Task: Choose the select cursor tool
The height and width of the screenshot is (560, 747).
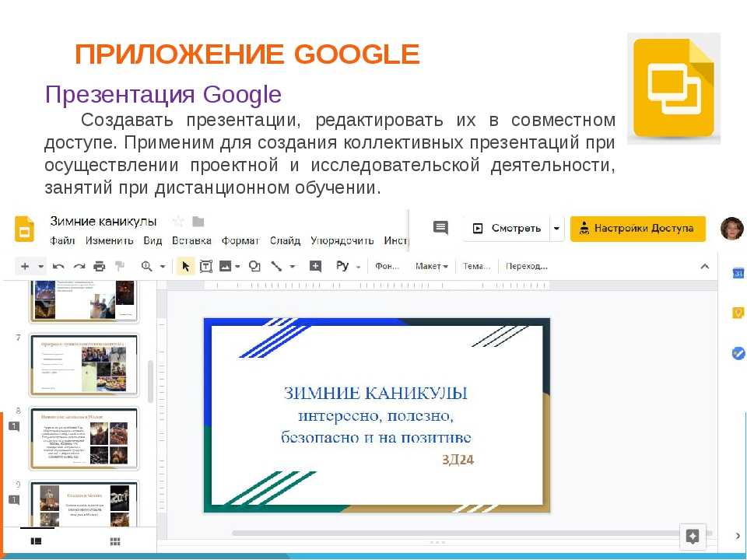Action: (x=185, y=266)
